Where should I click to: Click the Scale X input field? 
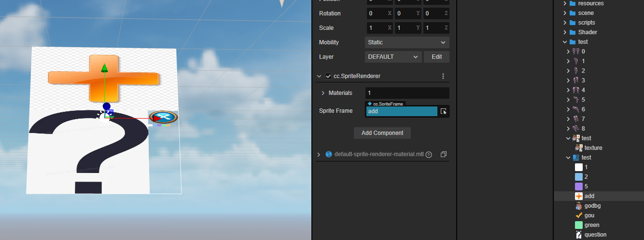379,28
